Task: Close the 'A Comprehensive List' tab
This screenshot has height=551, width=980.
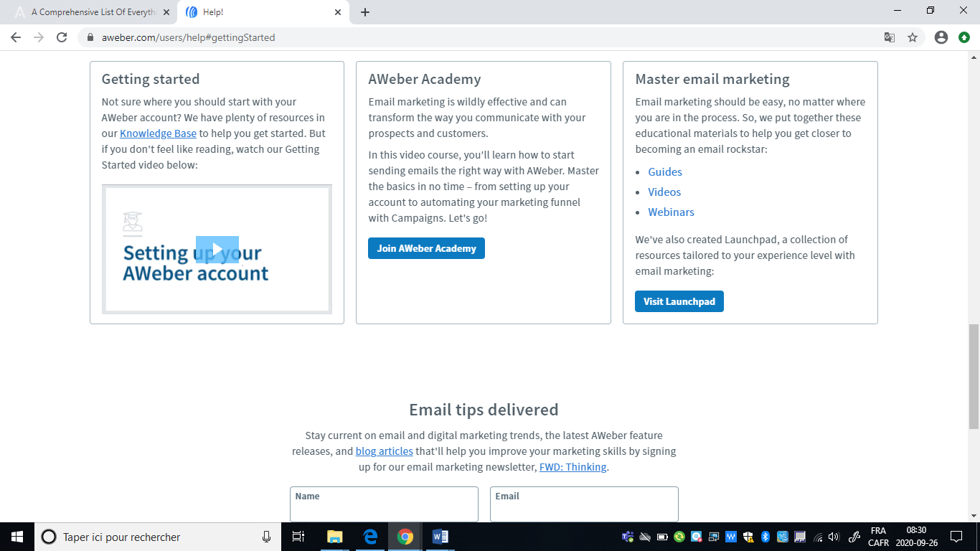Action: click(x=168, y=12)
